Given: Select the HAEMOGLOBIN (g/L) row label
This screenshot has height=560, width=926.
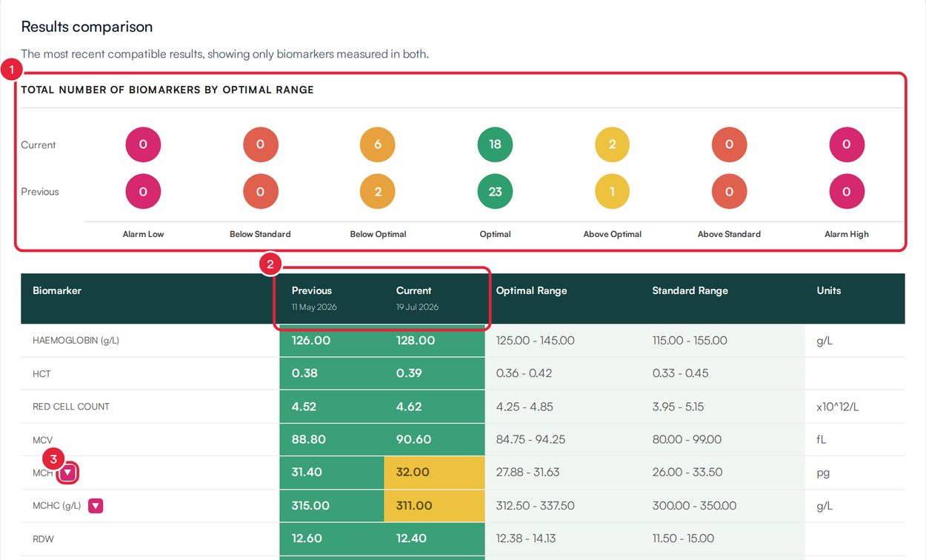Looking at the screenshot, I should click(x=76, y=341).
